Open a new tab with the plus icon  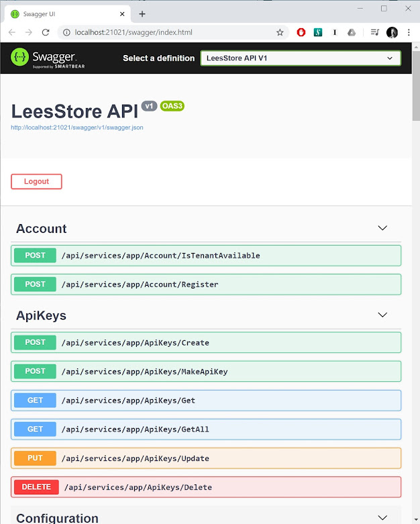[142, 14]
